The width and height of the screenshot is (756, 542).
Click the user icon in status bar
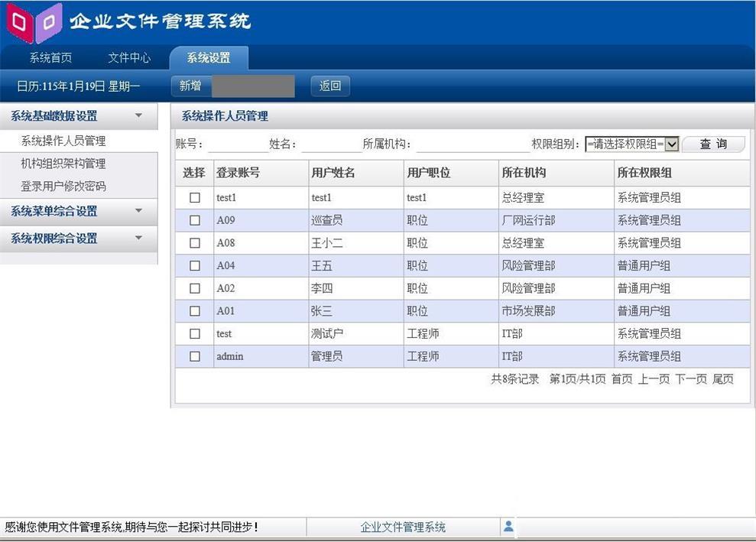pos(508,527)
